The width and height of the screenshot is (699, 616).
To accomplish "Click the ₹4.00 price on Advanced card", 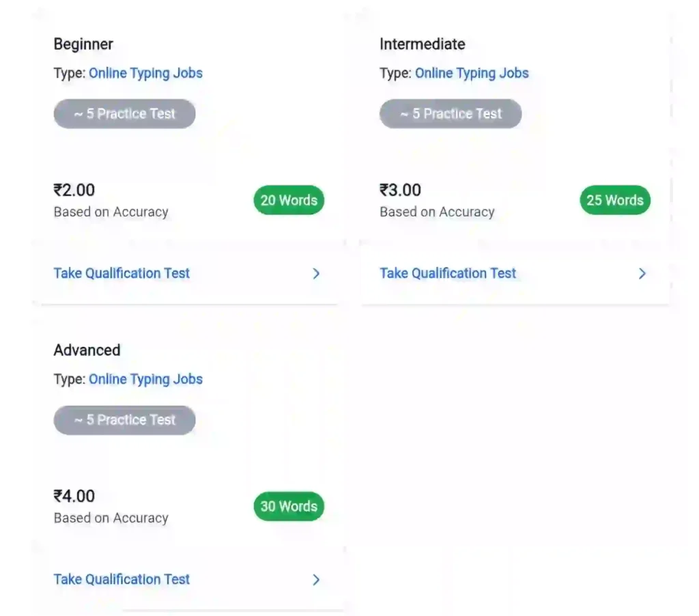I will coord(74,496).
